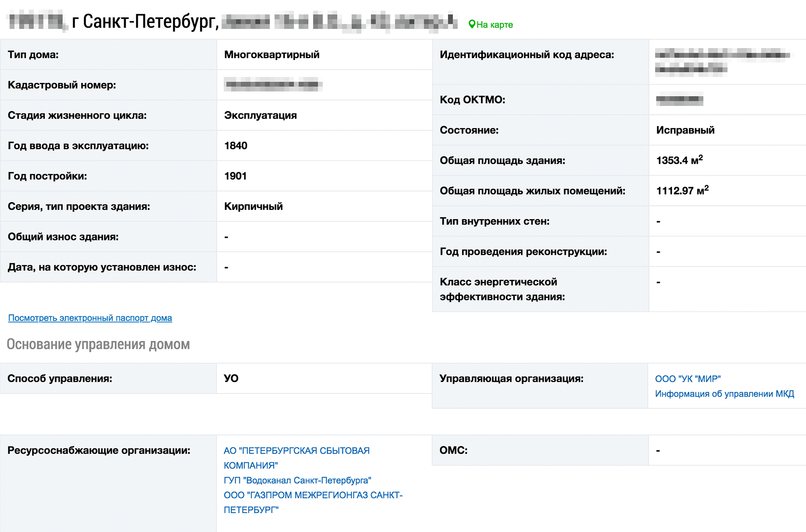Open ООО "ГАЗПРОМ МЕЖРЕГИОНГАЗ САНКТ-ПЕТЕРБУРГ" link
Viewport: 806px width, 532px height.
[x=313, y=502]
